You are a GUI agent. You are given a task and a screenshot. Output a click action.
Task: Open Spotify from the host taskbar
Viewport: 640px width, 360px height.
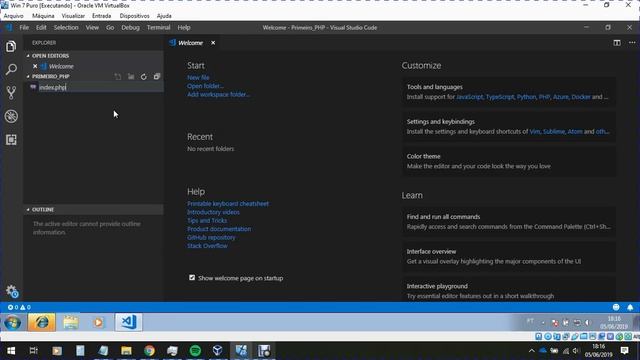(x=195, y=351)
